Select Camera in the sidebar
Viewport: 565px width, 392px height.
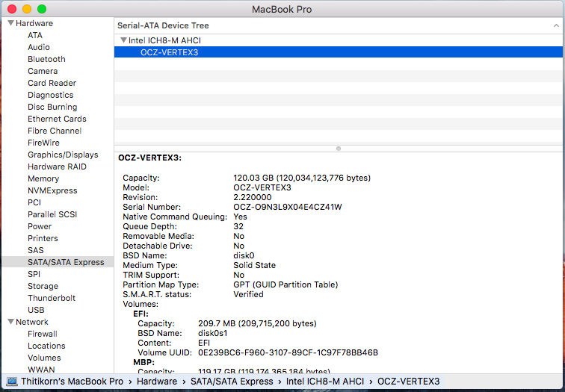[x=43, y=71]
